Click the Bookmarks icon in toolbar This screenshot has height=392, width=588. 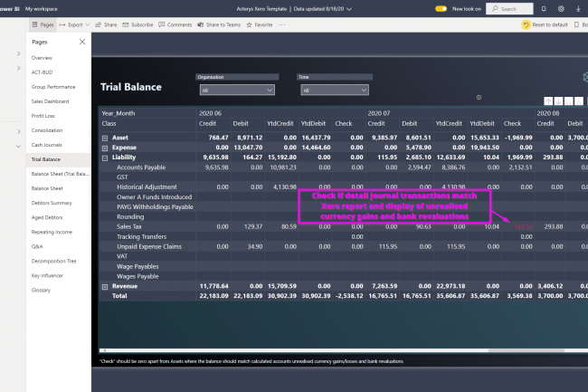click(577, 24)
